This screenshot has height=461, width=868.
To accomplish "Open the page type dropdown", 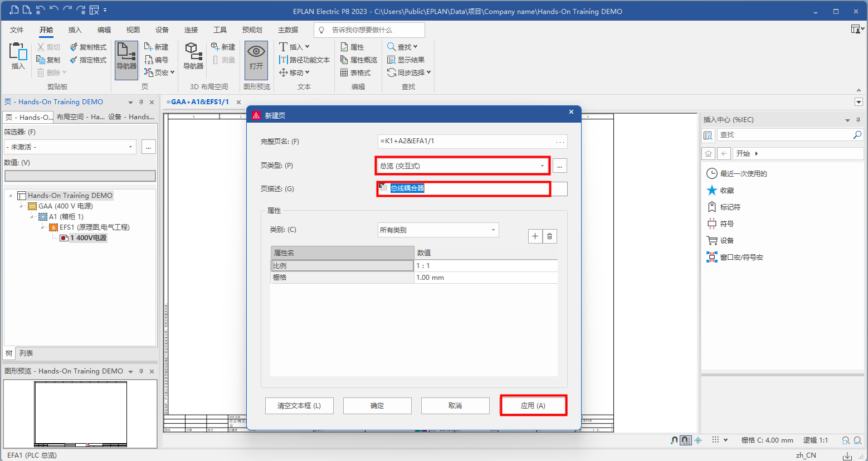I will pyautogui.click(x=542, y=166).
